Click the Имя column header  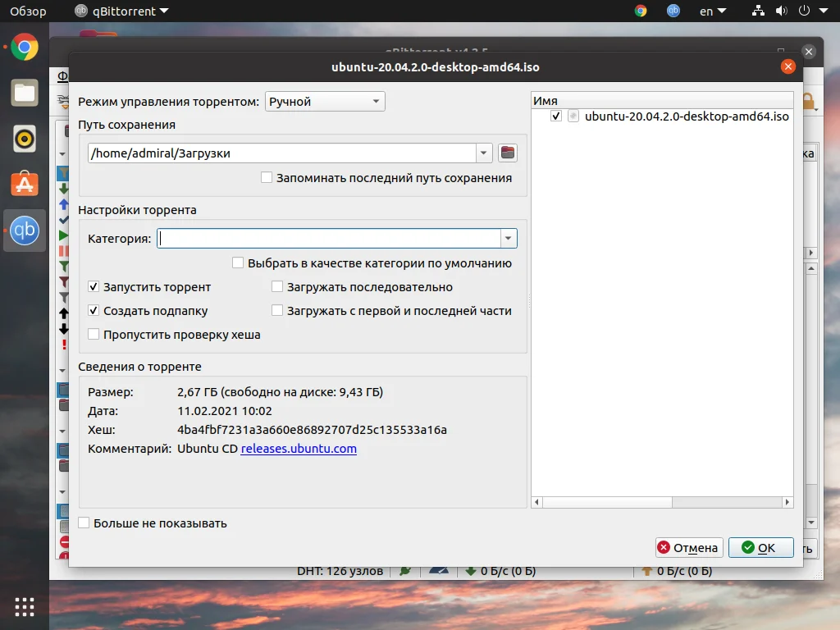coord(662,100)
